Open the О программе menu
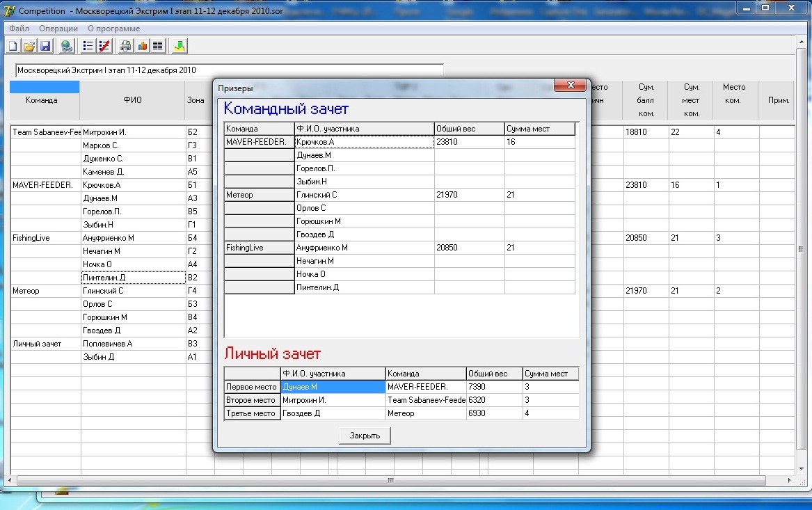 (114, 29)
